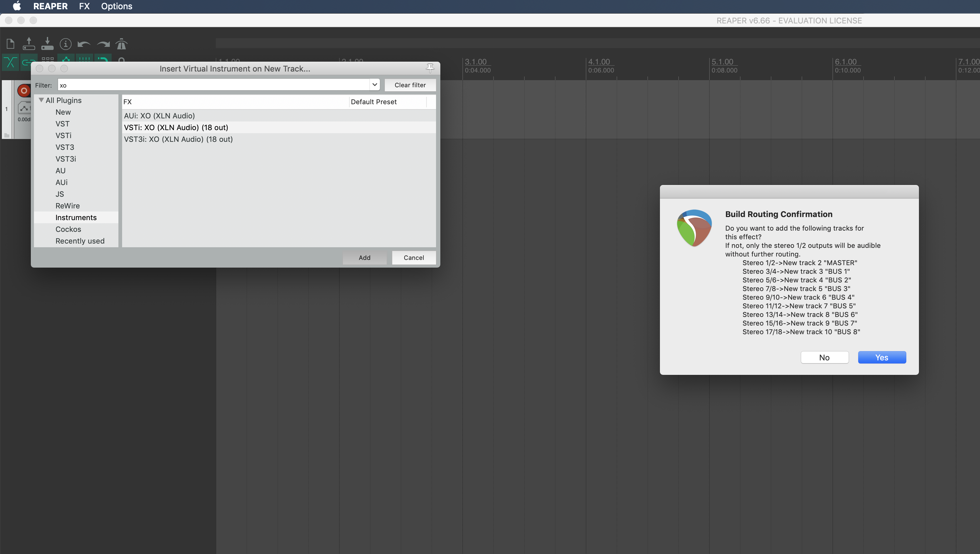The height and width of the screenshot is (554, 980).
Task: Click the Save project download icon
Action: click(x=47, y=44)
